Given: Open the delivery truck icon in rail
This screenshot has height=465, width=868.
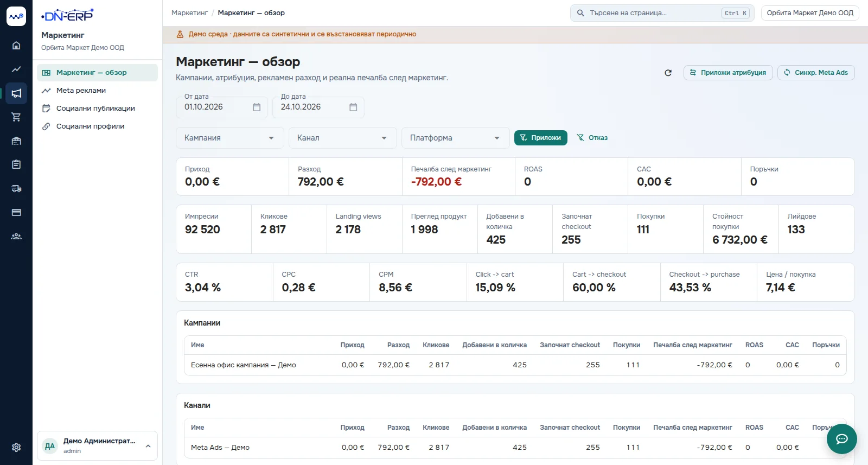Looking at the screenshot, I should [x=16, y=189].
